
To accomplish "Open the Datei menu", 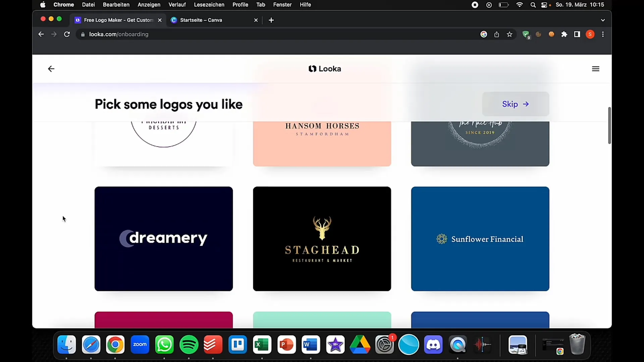I will point(88,5).
